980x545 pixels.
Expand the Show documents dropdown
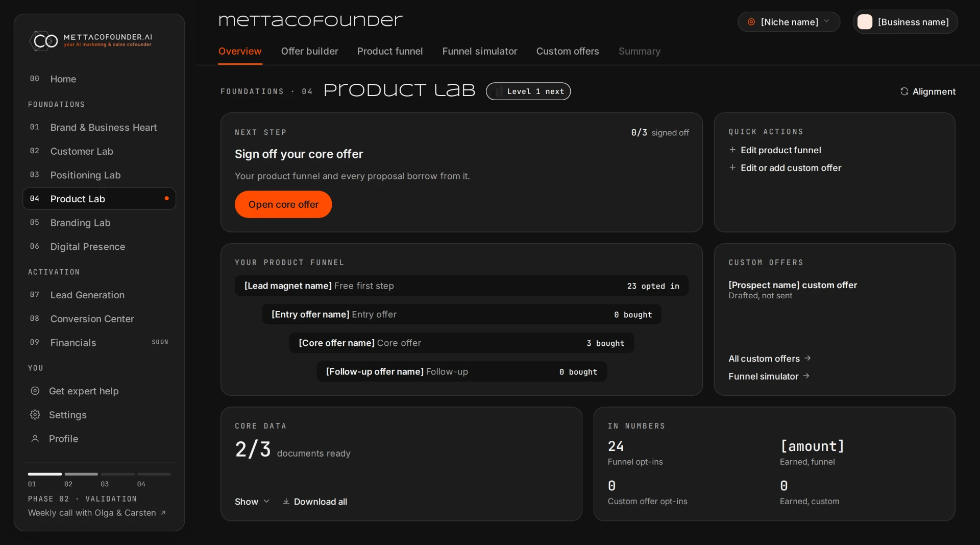pos(252,502)
